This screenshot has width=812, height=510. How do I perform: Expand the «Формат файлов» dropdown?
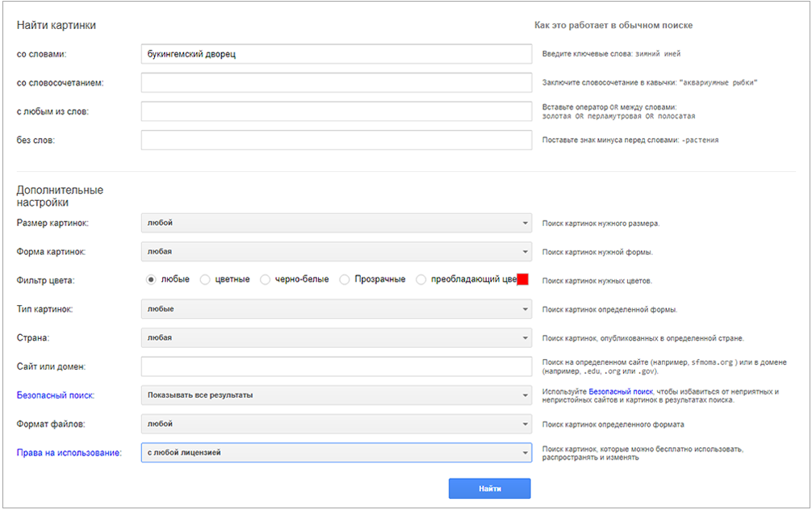click(x=336, y=424)
